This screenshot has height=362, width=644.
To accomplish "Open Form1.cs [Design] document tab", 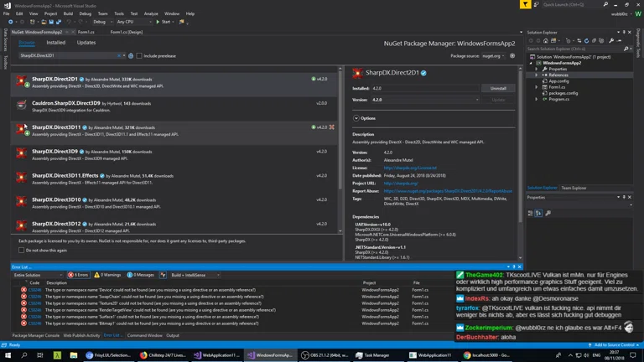I will 126,32.
